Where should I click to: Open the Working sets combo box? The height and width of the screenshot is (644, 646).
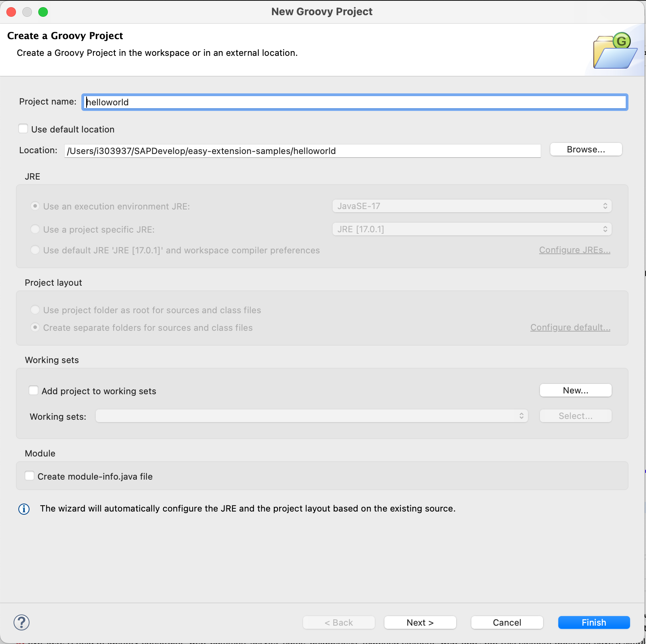(311, 416)
